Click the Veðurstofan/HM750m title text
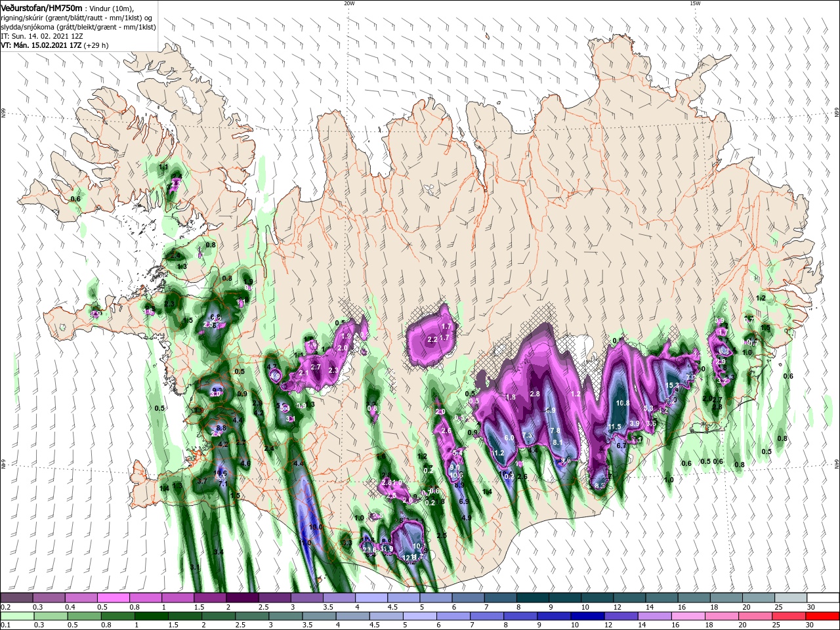 (41, 7)
